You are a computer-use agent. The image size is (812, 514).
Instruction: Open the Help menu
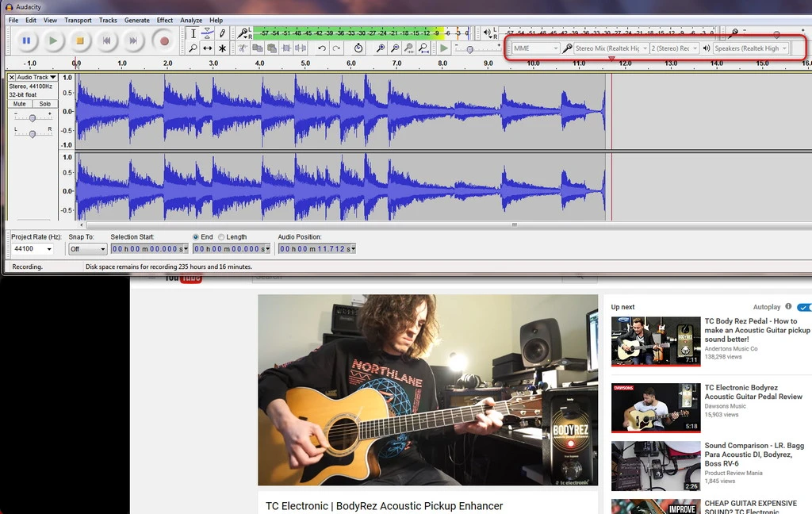(216, 20)
